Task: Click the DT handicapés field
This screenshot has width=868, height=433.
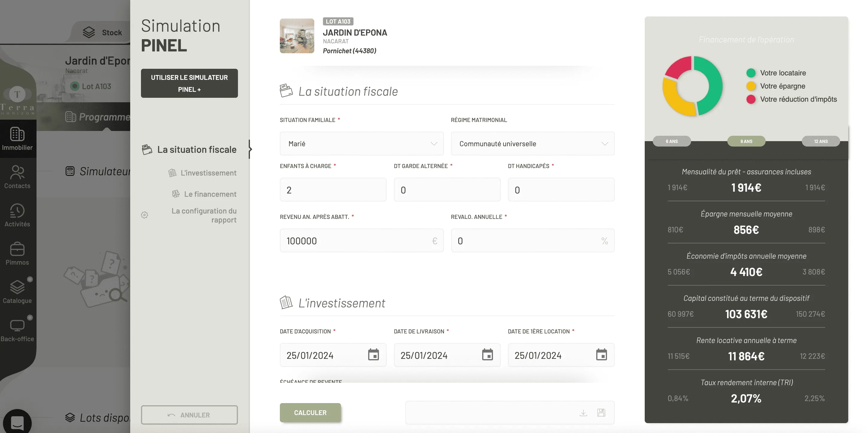Action: pyautogui.click(x=561, y=190)
